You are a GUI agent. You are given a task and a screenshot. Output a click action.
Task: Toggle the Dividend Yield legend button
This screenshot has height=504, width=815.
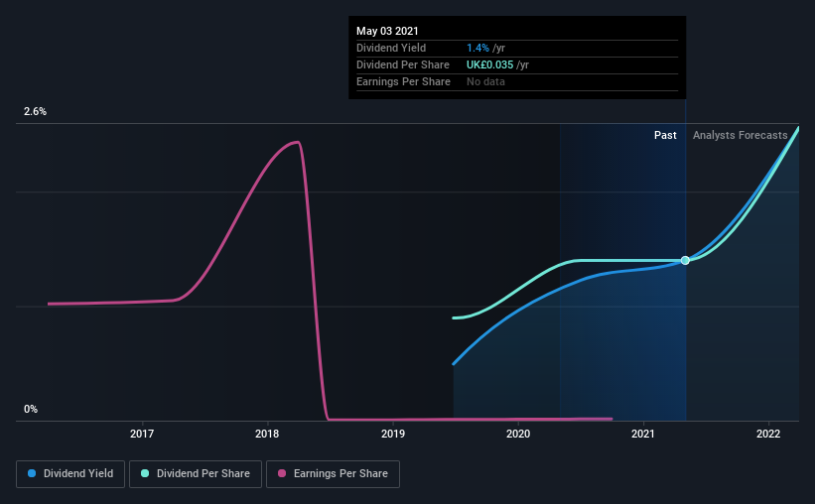click(x=70, y=474)
